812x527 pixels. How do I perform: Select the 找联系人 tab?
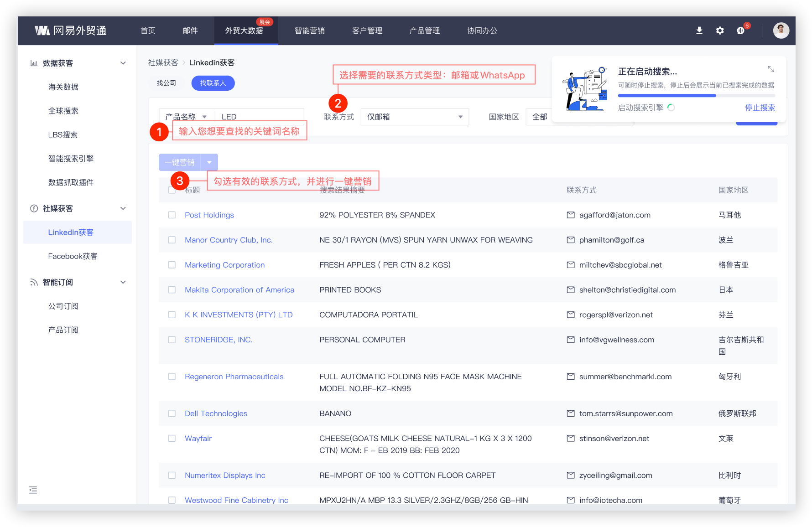(213, 83)
